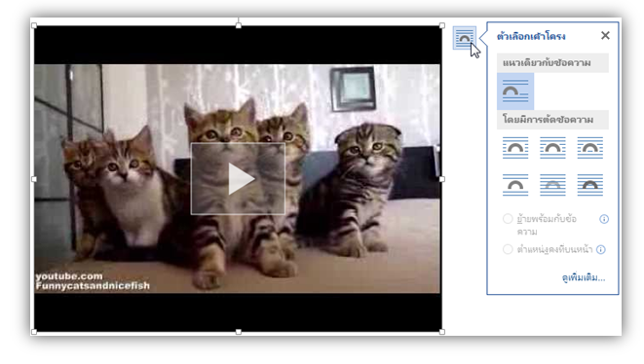Click the top-center sizing handle of the video
Viewport: 644px width, 364px height.
click(x=239, y=25)
